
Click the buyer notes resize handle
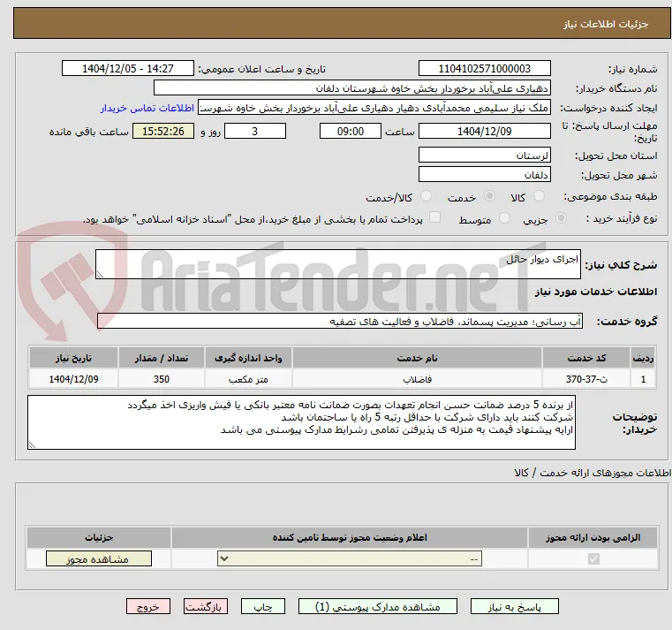[x=32, y=445]
